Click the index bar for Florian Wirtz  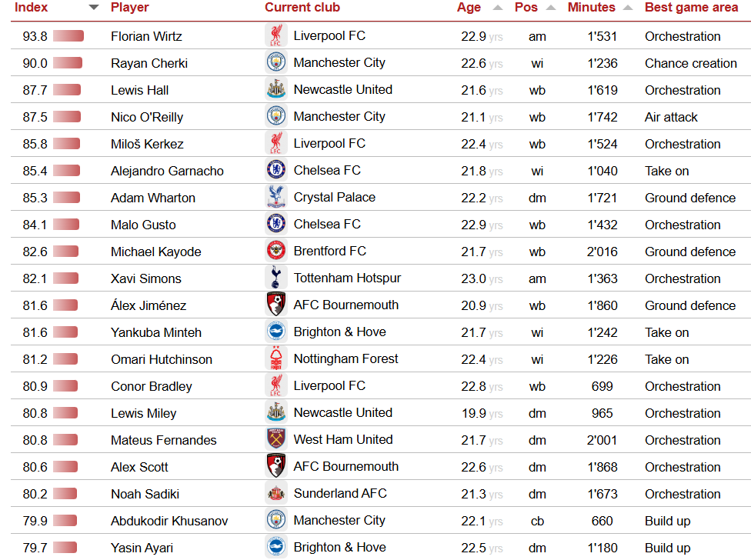click(68, 36)
